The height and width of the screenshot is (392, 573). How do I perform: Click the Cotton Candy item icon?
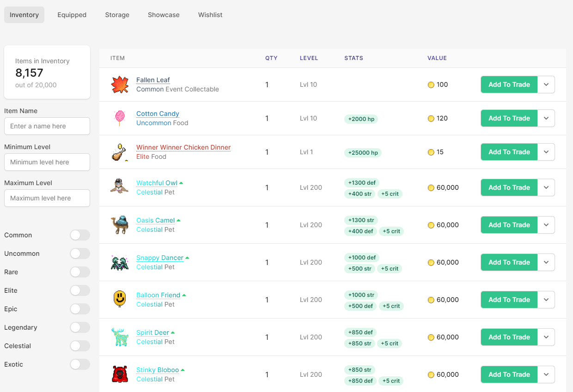click(120, 118)
